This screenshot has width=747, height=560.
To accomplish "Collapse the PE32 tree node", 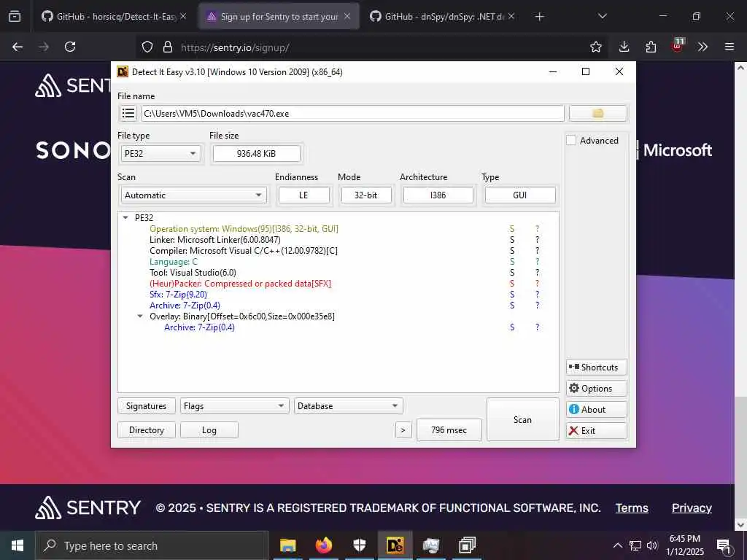I will 125,217.
